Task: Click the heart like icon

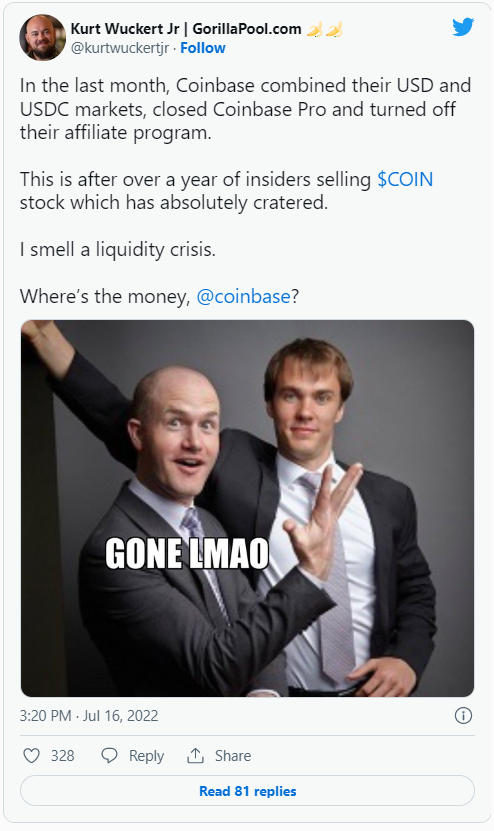Action: point(32,755)
